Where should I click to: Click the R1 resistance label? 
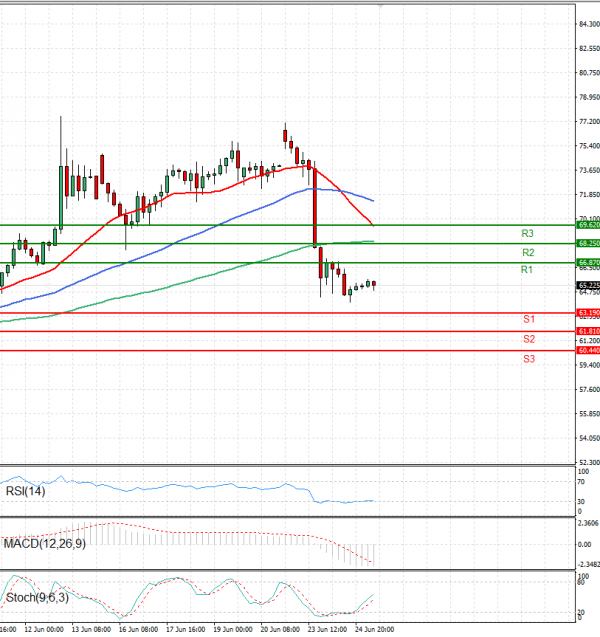527,269
